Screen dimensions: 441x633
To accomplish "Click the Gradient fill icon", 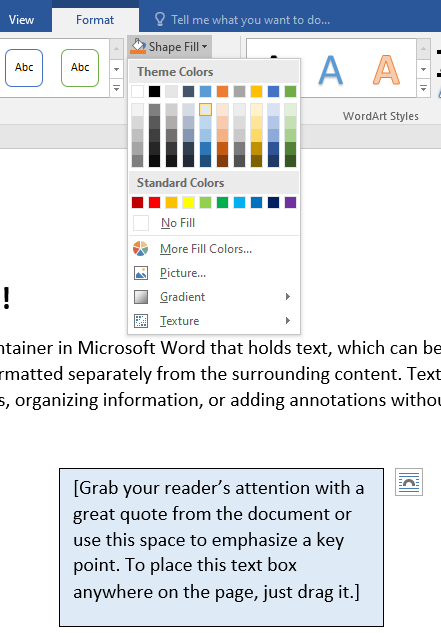I will tap(141, 297).
